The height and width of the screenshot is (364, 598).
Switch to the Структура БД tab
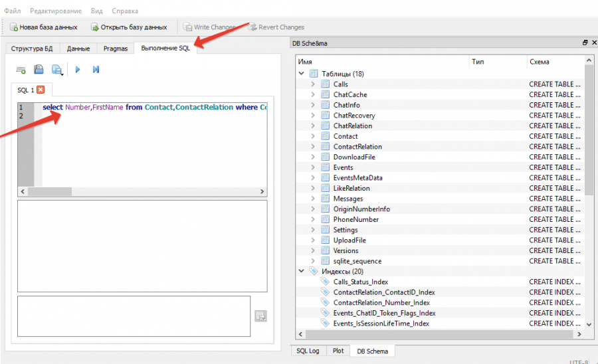point(31,48)
